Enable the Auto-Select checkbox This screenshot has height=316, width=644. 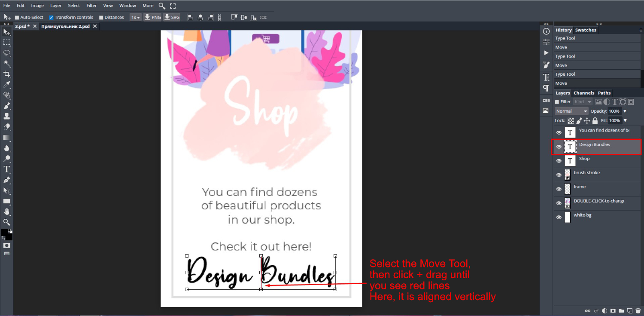click(x=17, y=18)
